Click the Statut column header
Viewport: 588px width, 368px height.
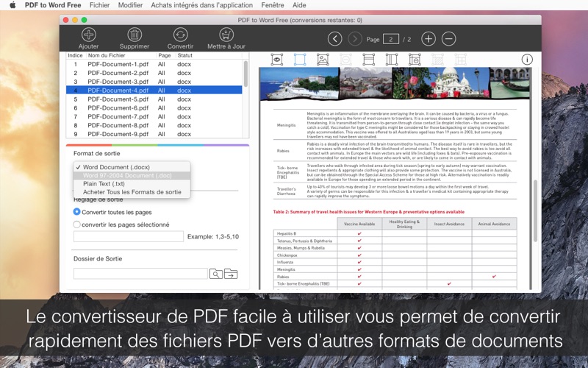(185, 55)
